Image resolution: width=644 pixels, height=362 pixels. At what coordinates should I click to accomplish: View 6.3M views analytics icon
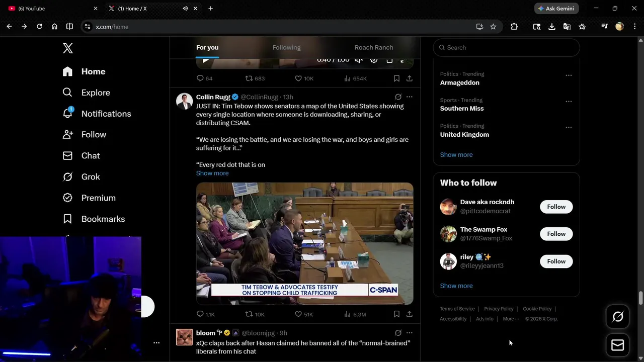click(355, 314)
